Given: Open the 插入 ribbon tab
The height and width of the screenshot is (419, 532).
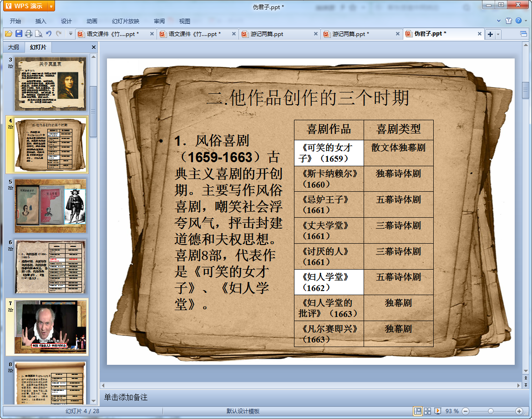Looking at the screenshot, I should pos(41,21).
